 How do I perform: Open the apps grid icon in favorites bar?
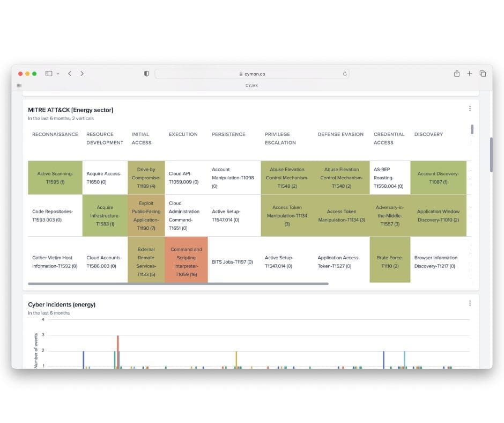(x=19, y=85)
